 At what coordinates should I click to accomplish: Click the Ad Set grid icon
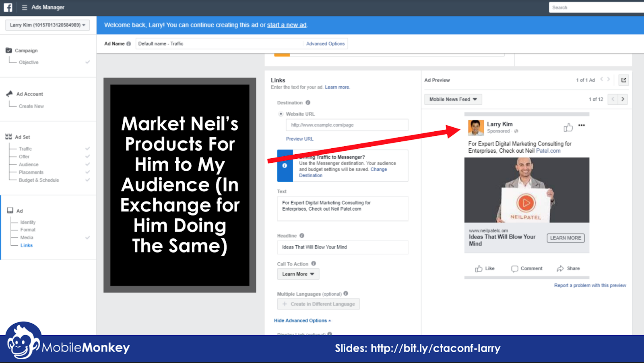pyautogui.click(x=8, y=137)
